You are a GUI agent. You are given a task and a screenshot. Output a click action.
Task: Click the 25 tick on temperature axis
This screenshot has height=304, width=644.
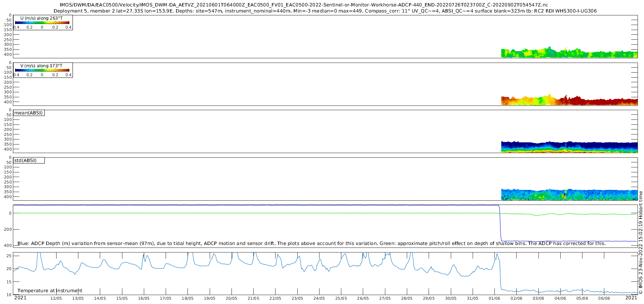pos(10,256)
